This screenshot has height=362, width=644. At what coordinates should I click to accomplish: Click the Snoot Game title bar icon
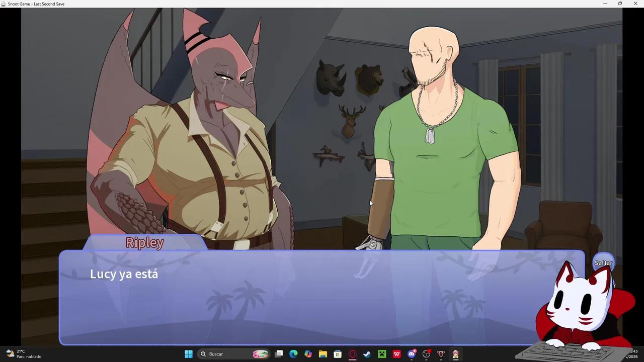pos(4,4)
